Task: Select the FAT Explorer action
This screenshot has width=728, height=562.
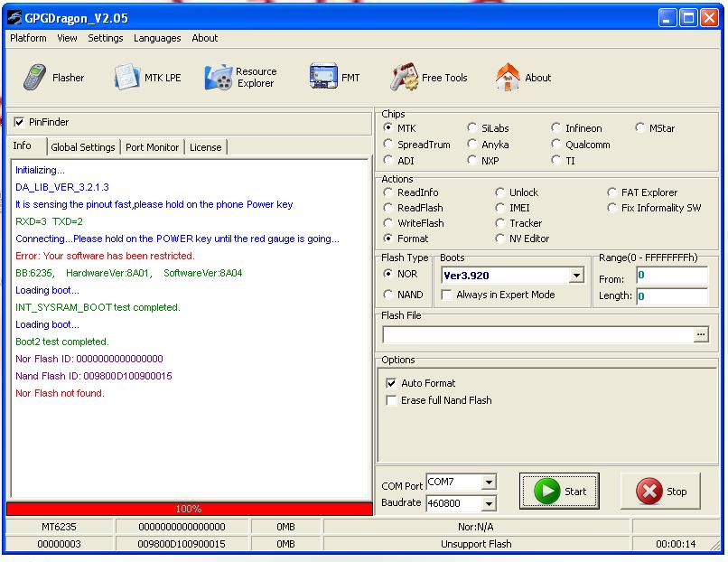Action: [611, 192]
